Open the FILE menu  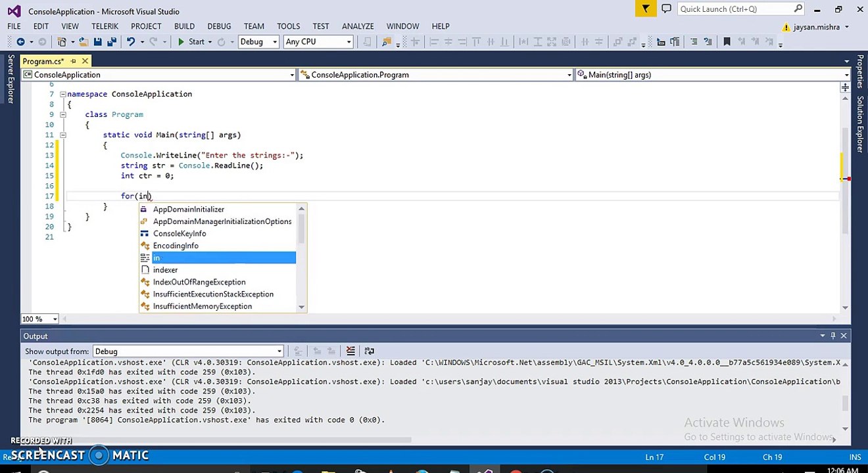pos(14,26)
